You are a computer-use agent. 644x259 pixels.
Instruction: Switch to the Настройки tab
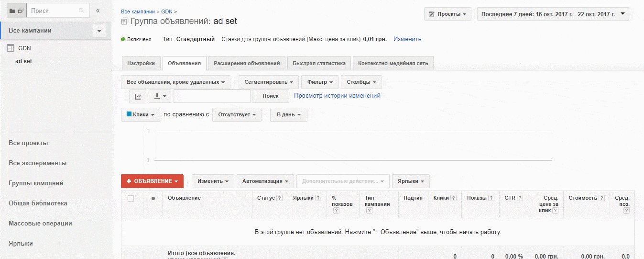(141, 63)
